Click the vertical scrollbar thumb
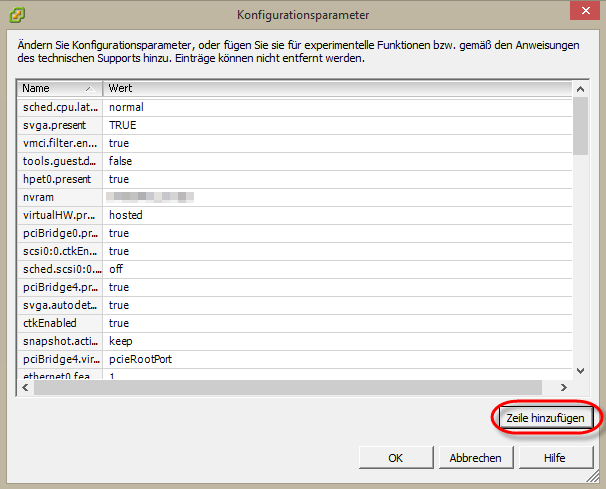Viewport: 606px width, 489px height. (x=580, y=126)
